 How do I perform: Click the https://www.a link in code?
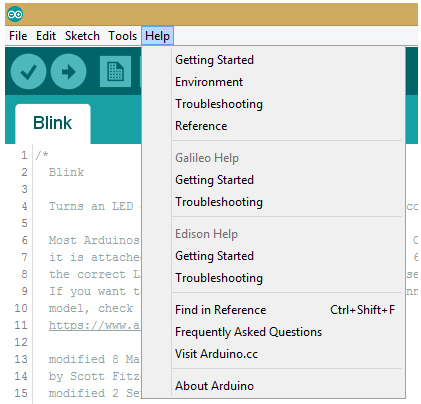95,325
